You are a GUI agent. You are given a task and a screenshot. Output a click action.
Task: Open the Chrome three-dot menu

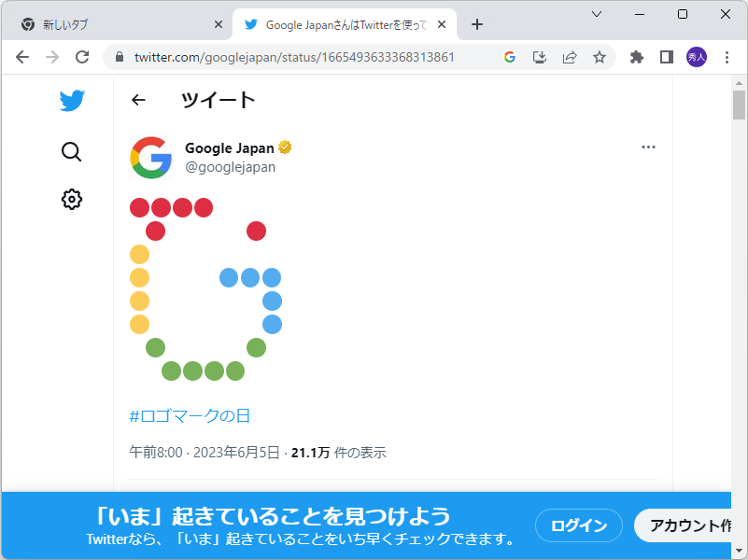(x=727, y=57)
